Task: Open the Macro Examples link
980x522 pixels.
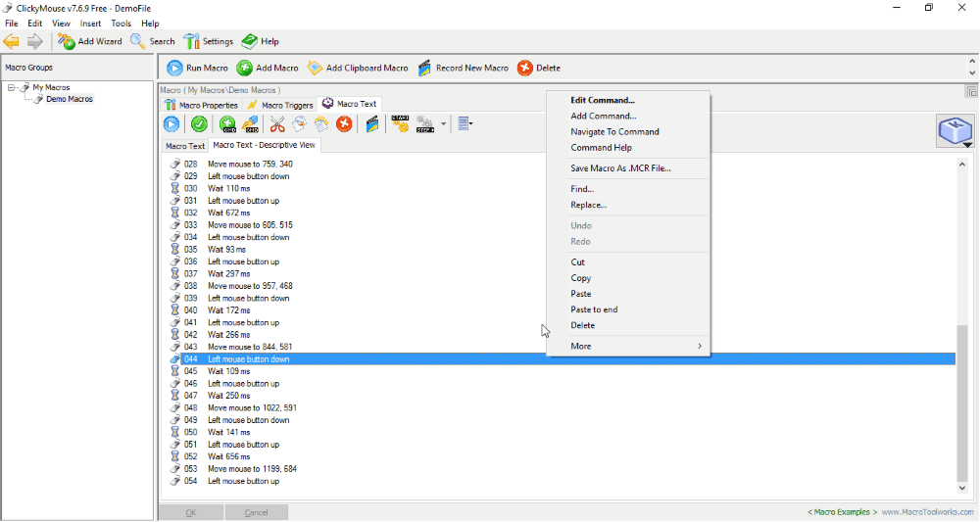Action: tap(842, 512)
